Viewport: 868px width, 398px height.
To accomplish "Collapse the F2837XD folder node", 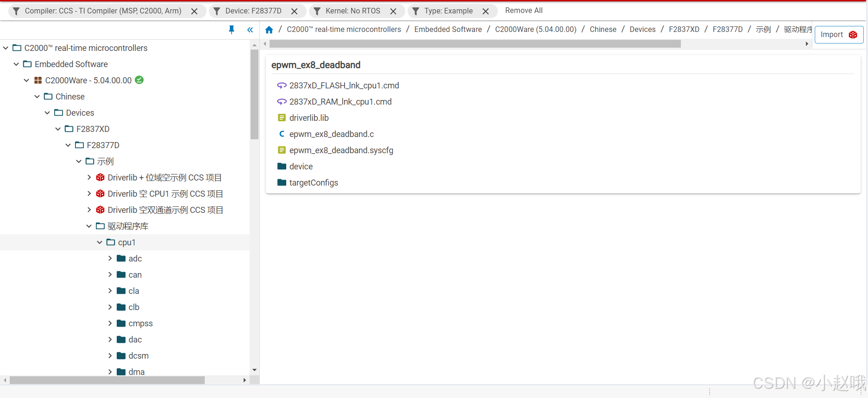I will pos(58,129).
